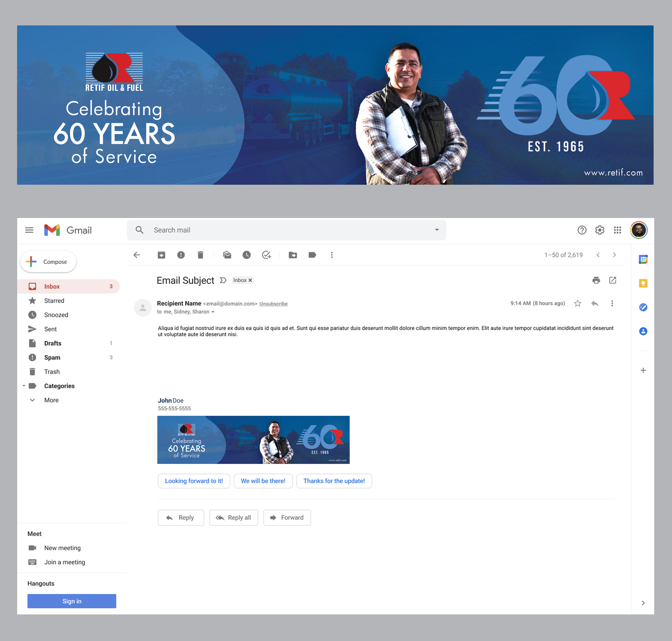
Task: Mark the email as unread
Action: 227,255
